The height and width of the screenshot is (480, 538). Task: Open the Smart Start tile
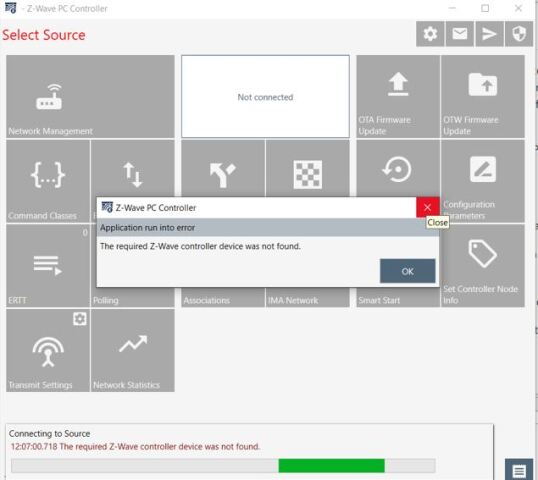(398, 297)
